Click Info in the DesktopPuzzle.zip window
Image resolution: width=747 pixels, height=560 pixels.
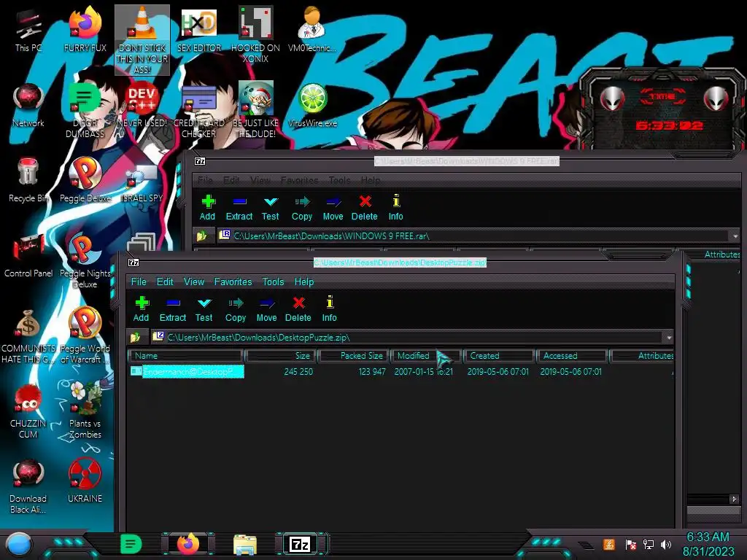coord(329,308)
